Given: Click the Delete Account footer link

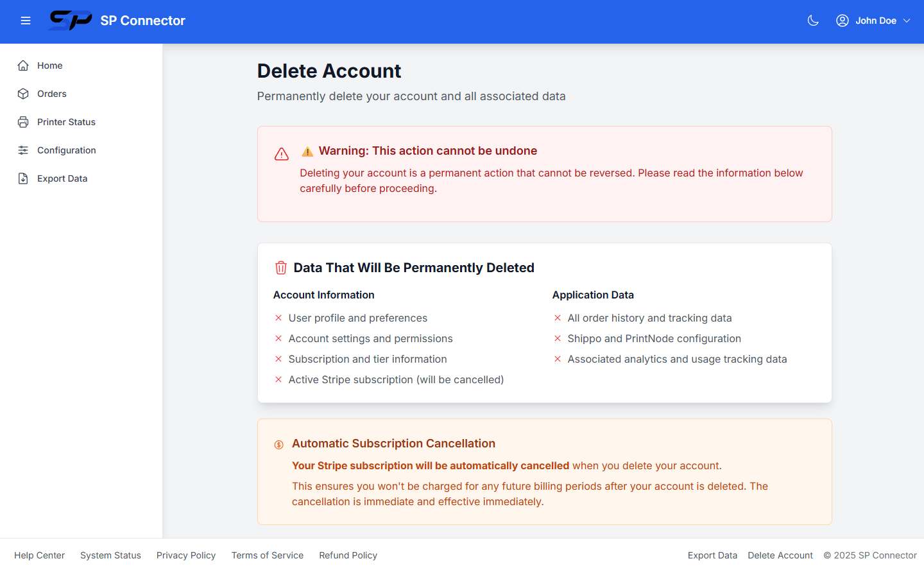Looking at the screenshot, I should [x=780, y=555].
